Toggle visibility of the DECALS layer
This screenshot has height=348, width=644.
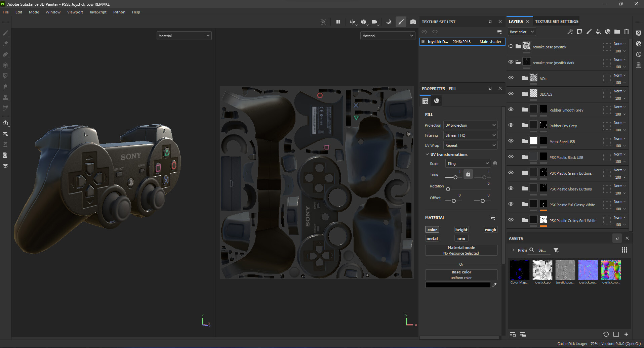511,93
